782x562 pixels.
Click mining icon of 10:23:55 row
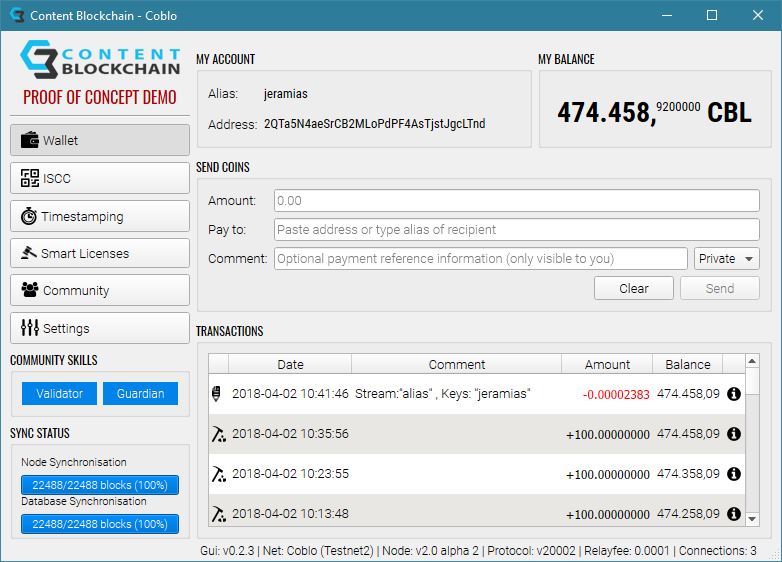click(x=218, y=474)
